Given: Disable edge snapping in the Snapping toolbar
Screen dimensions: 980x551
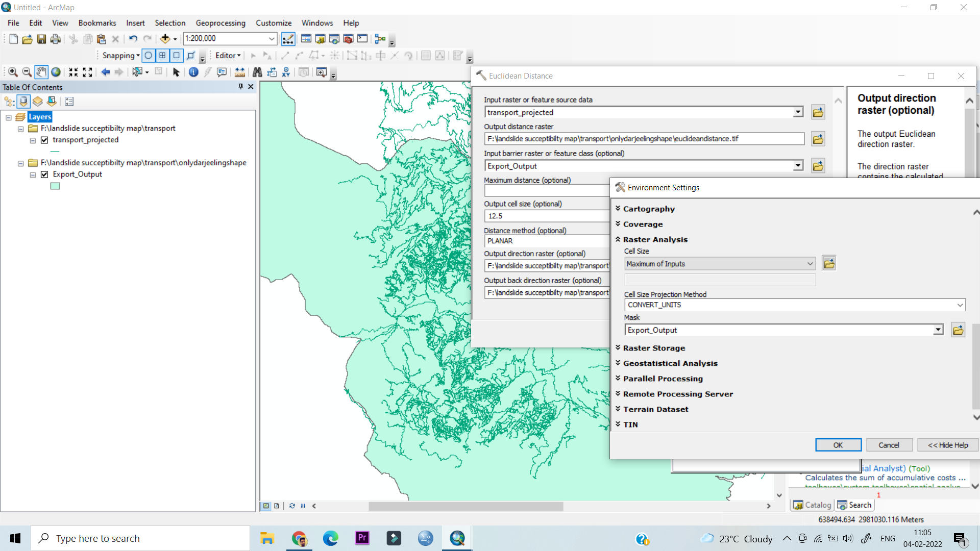Looking at the screenshot, I should click(189, 55).
